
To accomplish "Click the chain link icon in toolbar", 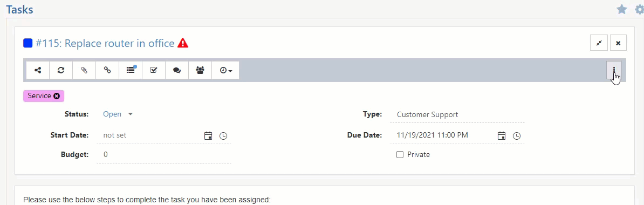I will coord(107,70).
